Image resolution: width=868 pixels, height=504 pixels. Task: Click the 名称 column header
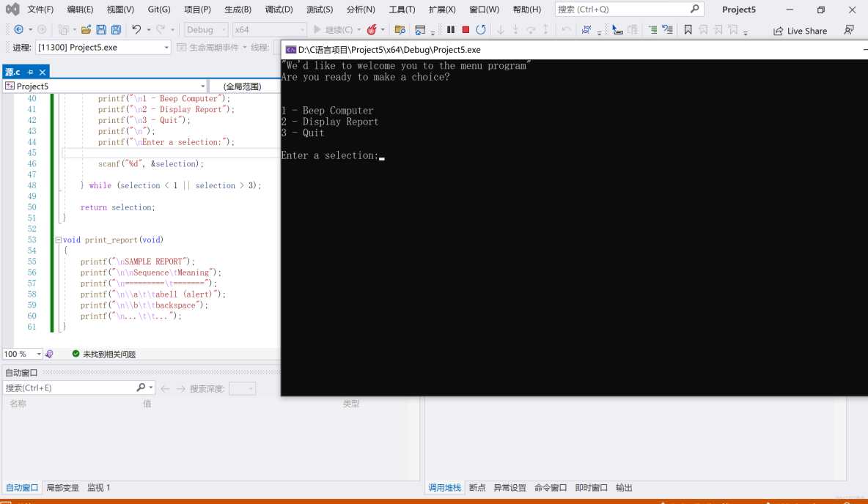(18, 404)
